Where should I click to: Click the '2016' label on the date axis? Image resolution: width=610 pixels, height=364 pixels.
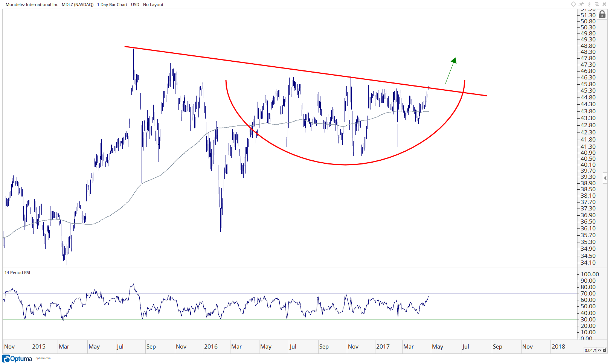(x=211, y=347)
